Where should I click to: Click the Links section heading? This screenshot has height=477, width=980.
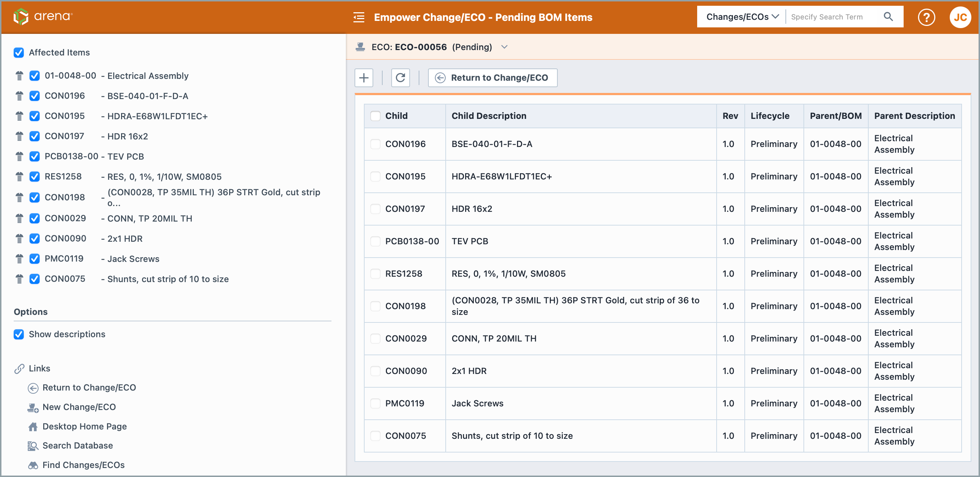pyautogui.click(x=39, y=368)
